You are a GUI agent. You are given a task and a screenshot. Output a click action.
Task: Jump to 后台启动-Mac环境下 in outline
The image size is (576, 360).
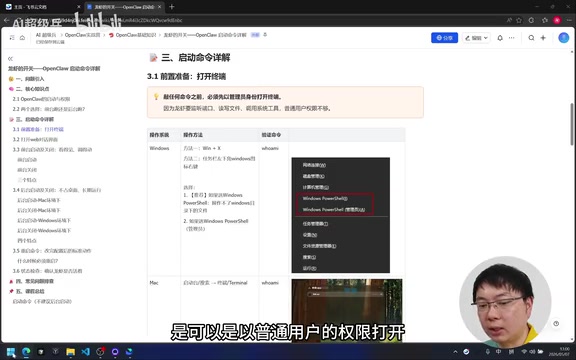pos(39,200)
